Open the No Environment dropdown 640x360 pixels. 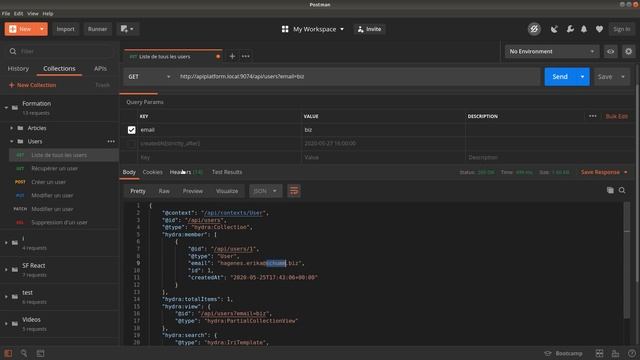552,51
